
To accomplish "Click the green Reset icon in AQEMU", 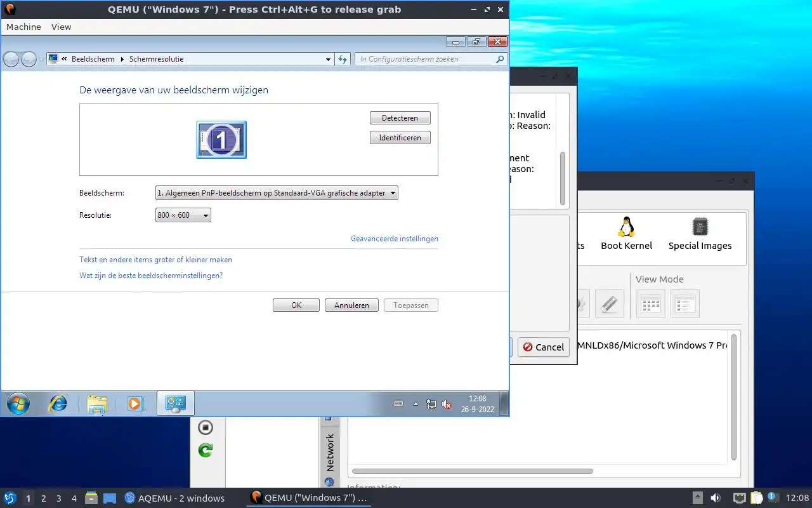I will click(x=206, y=450).
